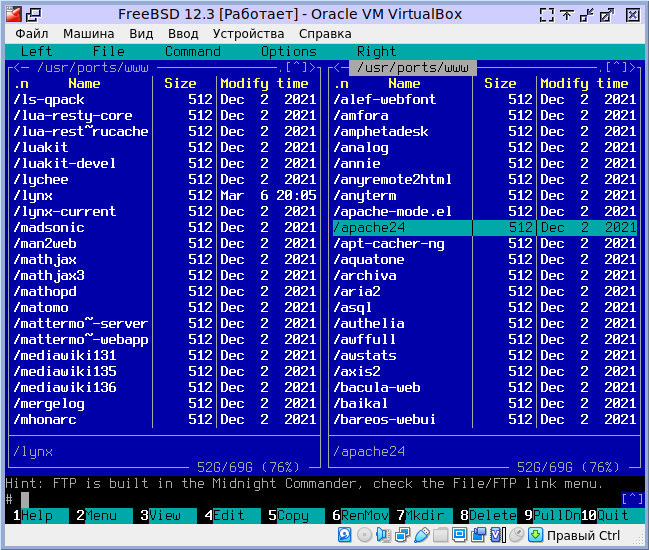This screenshot has height=550, width=649.
Task: Select /madsonic in the left panel
Action: (165, 228)
